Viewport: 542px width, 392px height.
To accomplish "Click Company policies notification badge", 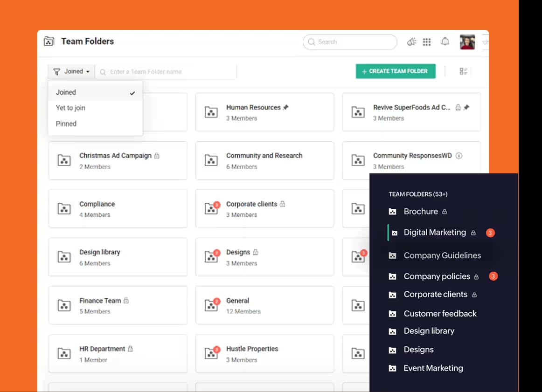I will 493,276.
